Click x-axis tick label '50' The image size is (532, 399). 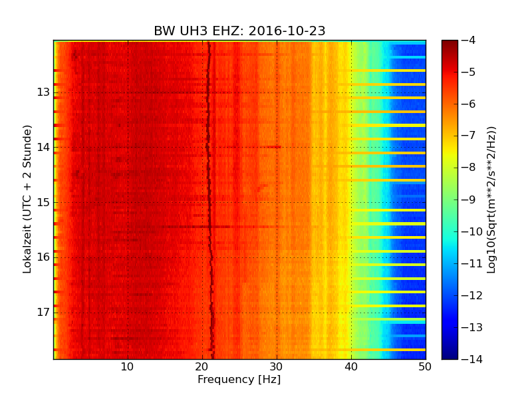point(425,367)
